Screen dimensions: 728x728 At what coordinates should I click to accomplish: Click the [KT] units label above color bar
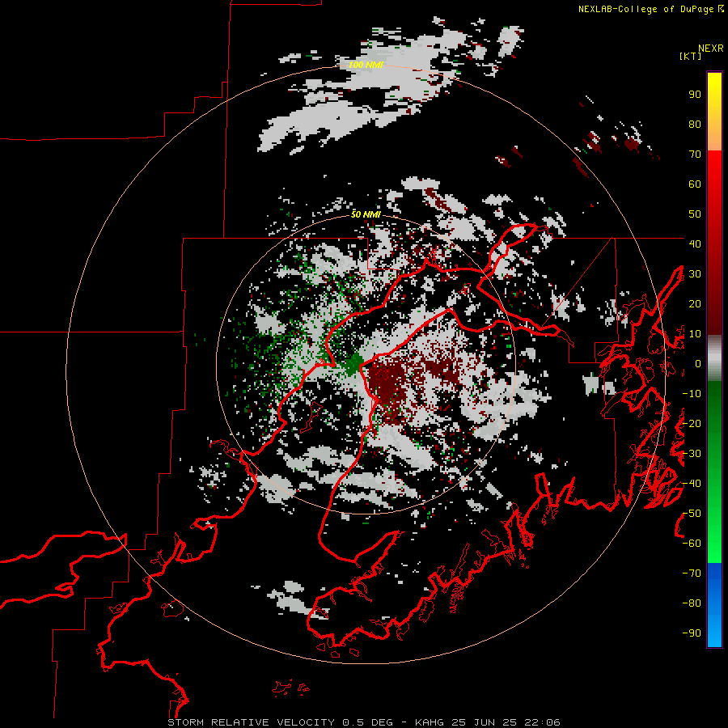tap(691, 56)
